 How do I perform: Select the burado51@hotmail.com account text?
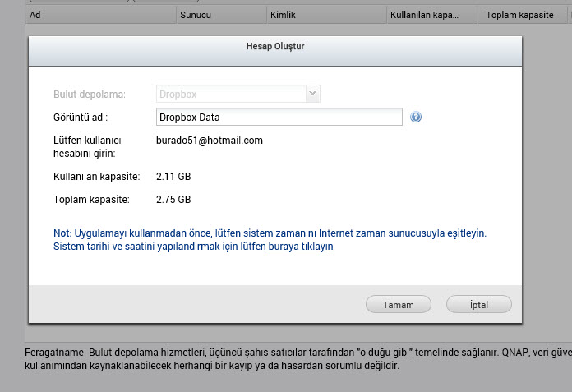[x=210, y=141]
